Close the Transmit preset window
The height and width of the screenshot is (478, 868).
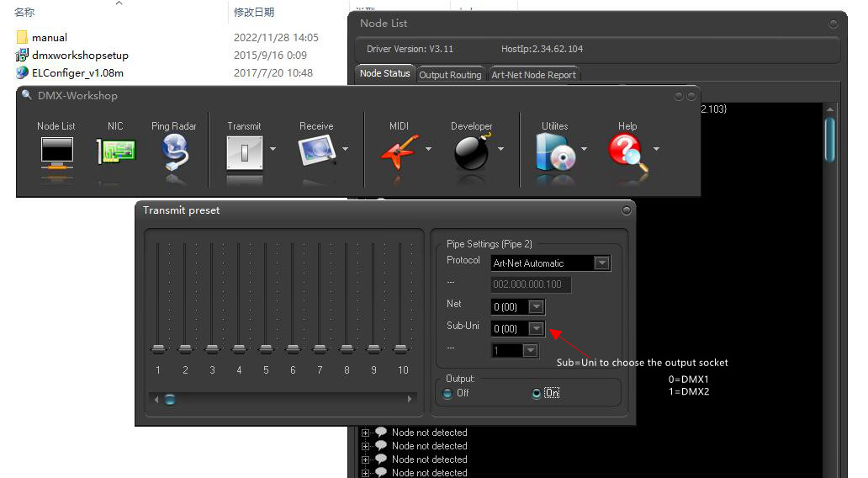(x=626, y=210)
